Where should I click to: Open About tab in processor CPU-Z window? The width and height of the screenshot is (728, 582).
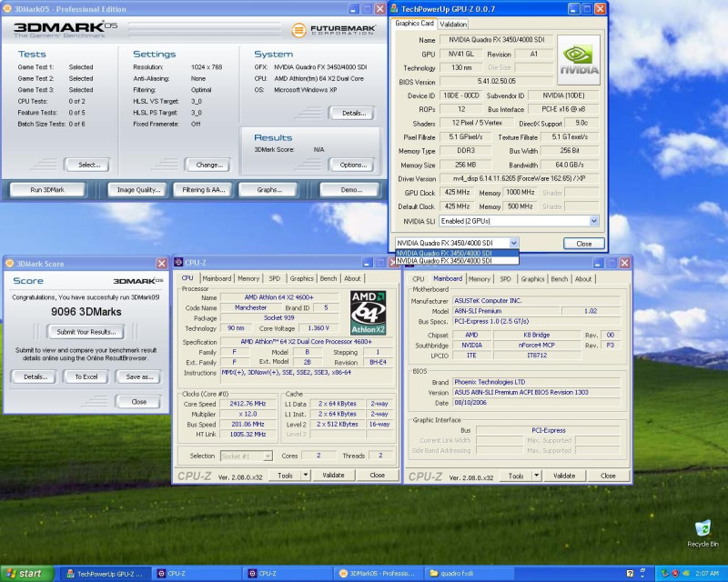pyautogui.click(x=352, y=278)
